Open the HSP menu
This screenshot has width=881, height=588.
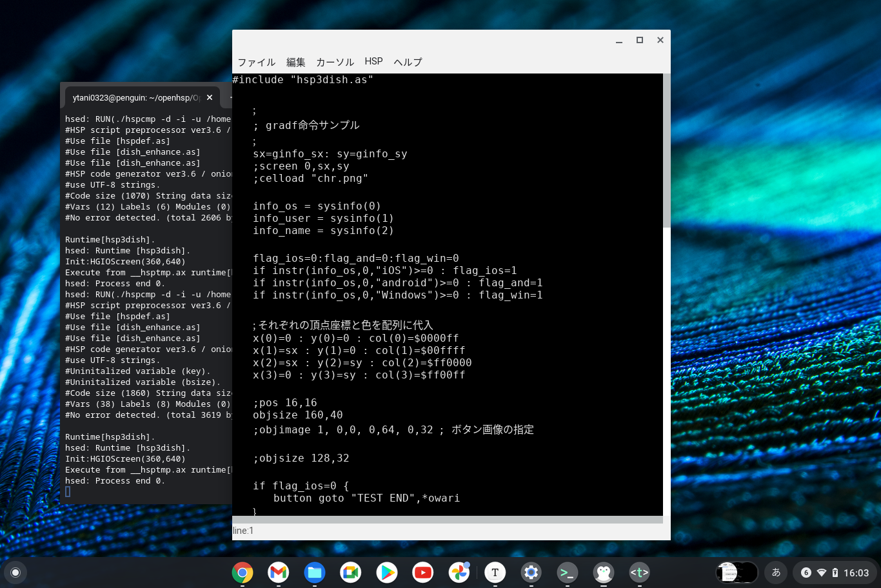click(373, 61)
